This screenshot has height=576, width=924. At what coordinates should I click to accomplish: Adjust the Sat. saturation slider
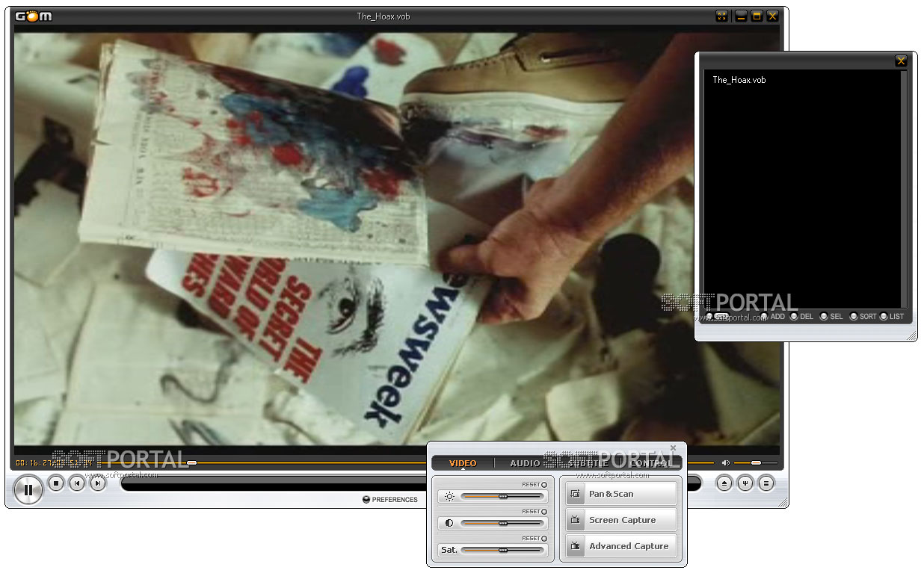pos(502,550)
